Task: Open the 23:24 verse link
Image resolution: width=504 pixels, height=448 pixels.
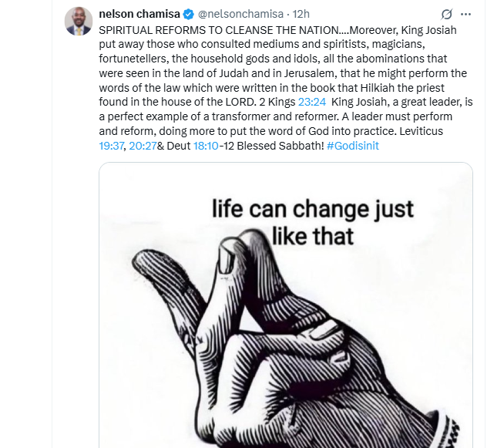Action: coord(311,102)
